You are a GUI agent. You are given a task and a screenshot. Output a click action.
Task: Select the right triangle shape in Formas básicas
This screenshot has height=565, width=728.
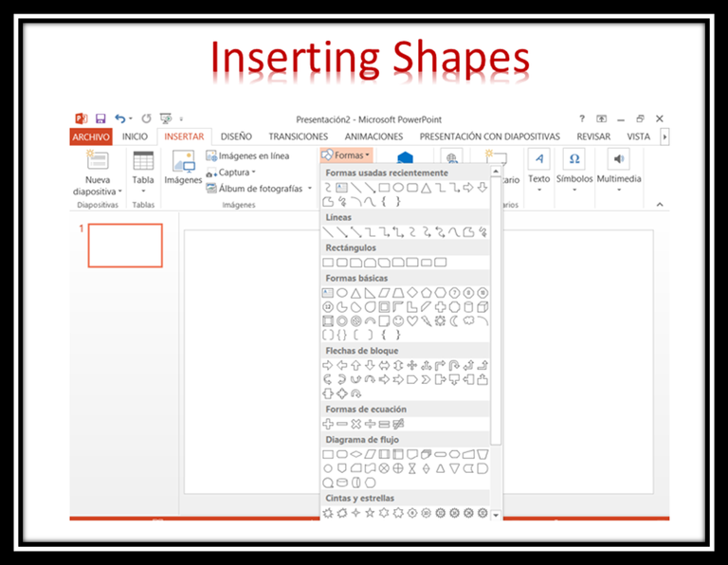coord(370,293)
